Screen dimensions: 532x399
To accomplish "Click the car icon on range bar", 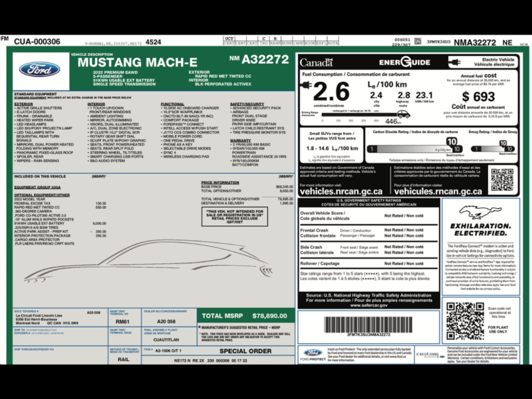I will (x=404, y=114).
